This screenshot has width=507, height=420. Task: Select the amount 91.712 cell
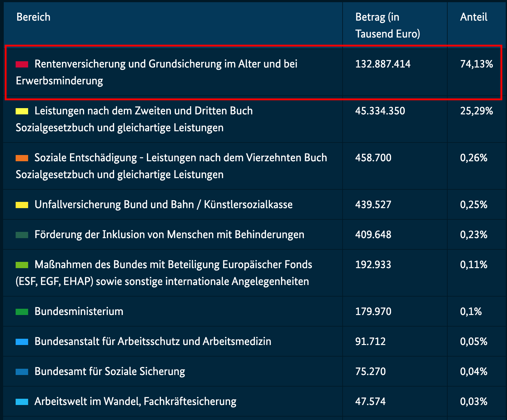click(x=370, y=342)
